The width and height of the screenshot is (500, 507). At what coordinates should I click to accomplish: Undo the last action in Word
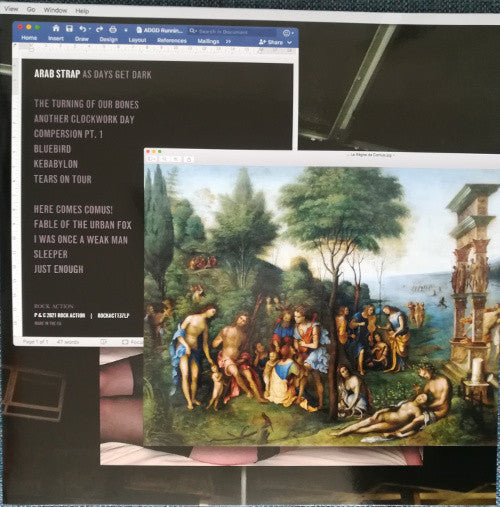tap(83, 29)
